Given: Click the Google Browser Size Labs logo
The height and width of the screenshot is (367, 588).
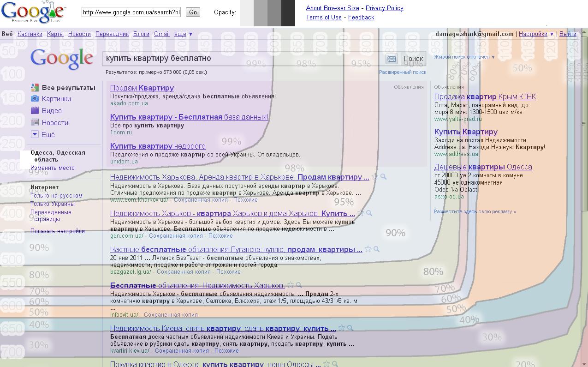Looking at the screenshot, I should (33, 12).
